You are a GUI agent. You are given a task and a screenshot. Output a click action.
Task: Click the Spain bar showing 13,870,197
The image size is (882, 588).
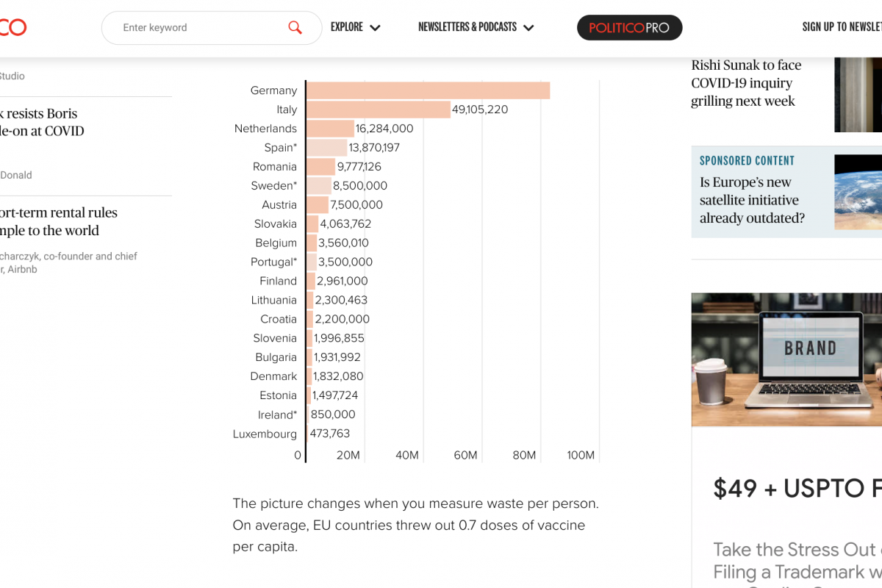coord(326,148)
